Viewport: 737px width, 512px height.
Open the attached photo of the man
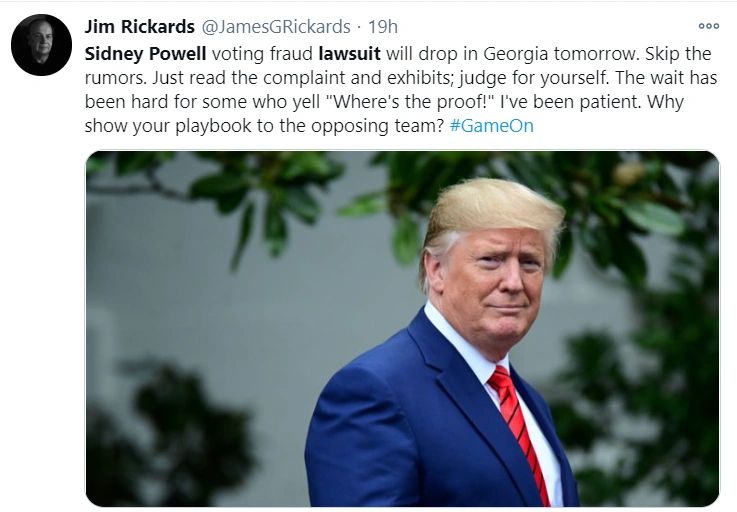click(402, 329)
